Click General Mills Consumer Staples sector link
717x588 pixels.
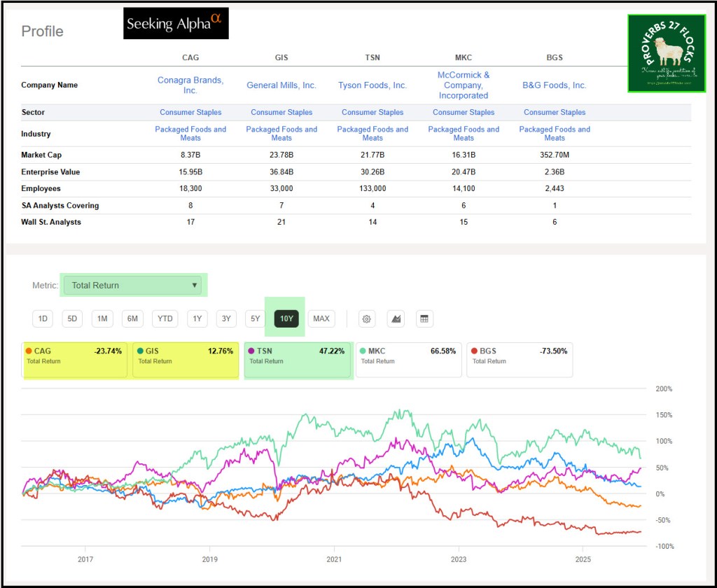tap(281, 112)
